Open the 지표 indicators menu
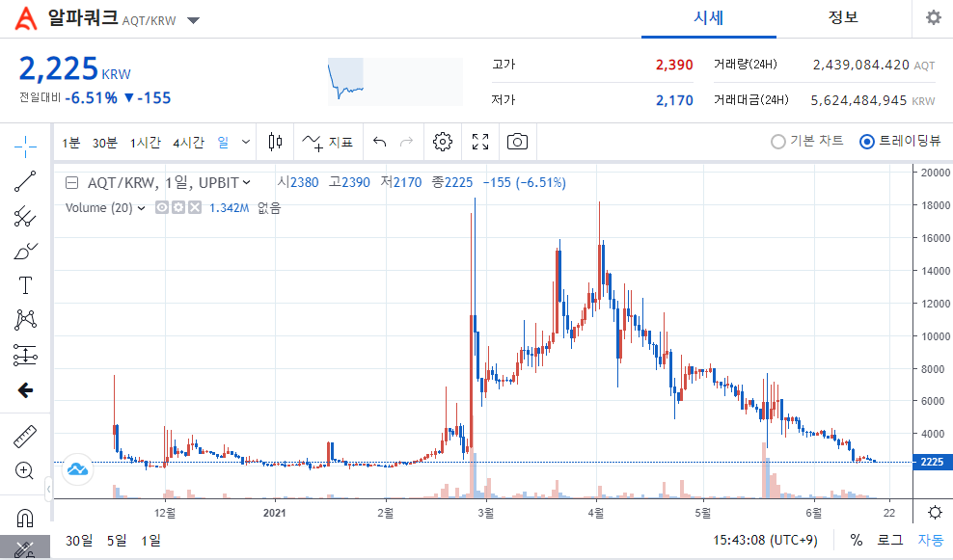The height and width of the screenshot is (560, 953). (328, 142)
